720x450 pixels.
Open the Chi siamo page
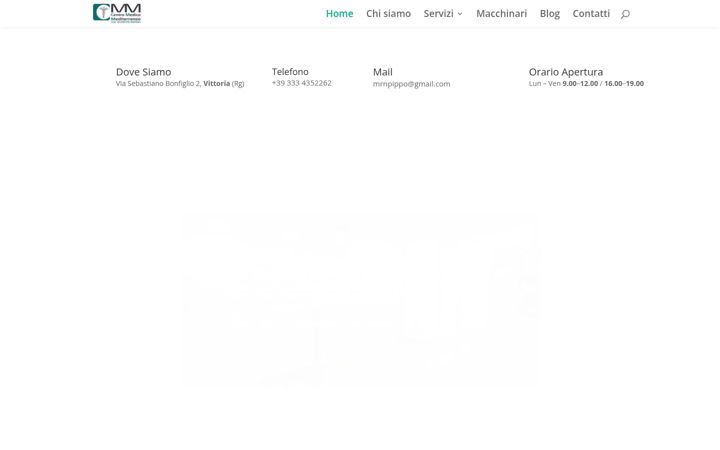(x=388, y=14)
